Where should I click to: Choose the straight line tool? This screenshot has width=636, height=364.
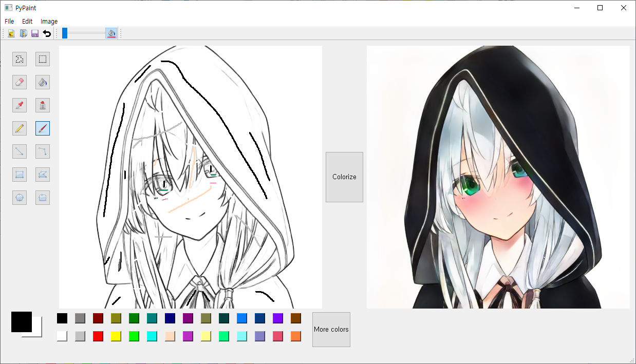pos(20,151)
